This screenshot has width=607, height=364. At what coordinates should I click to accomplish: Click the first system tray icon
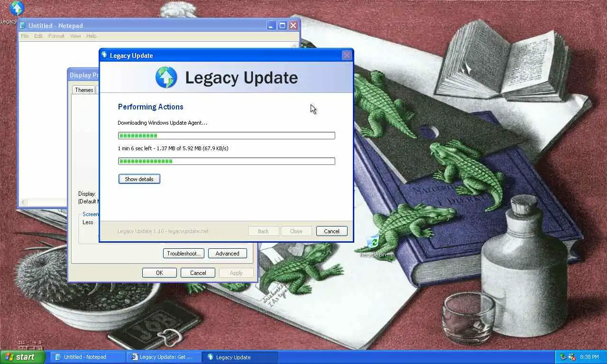[563, 357]
